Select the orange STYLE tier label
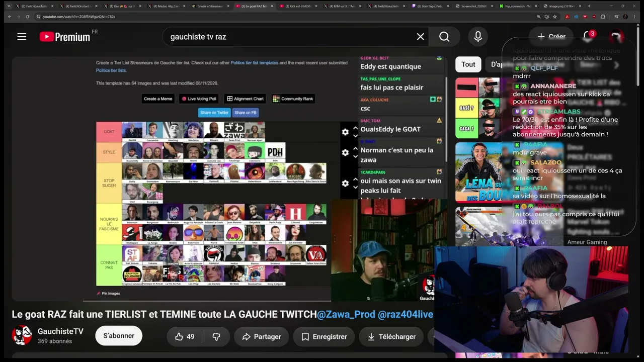The height and width of the screenshot is (362, 644). click(x=109, y=152)
